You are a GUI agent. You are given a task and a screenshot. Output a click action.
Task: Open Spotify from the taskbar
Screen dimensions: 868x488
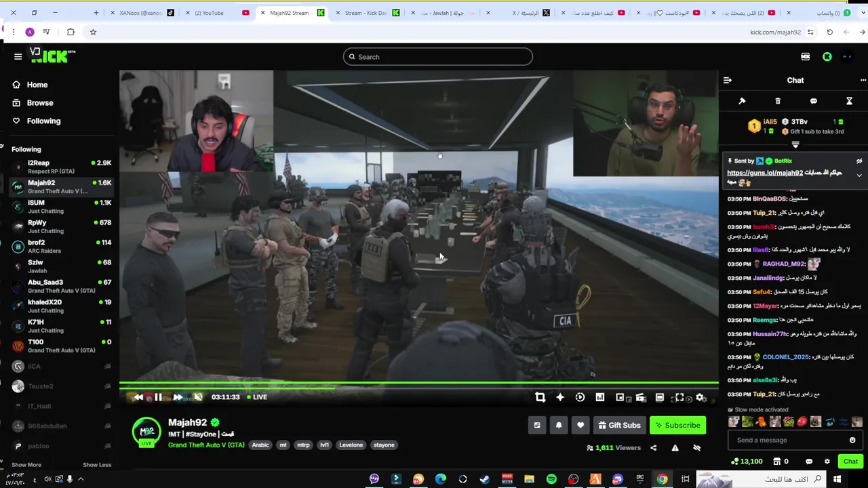tap(551, 480)
